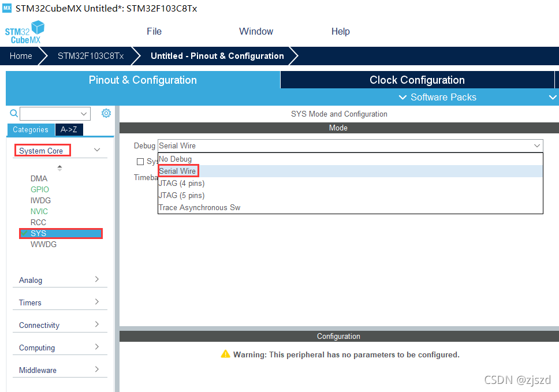Click the MX title bar app icon

[7, 8]
